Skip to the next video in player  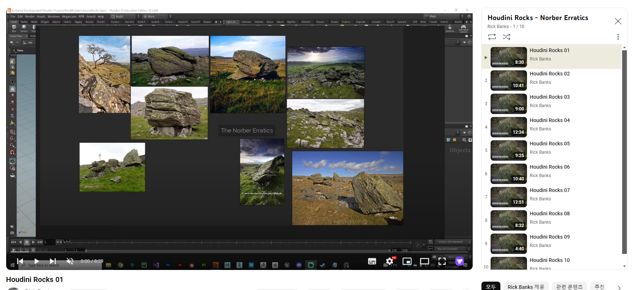click(53, 261)
